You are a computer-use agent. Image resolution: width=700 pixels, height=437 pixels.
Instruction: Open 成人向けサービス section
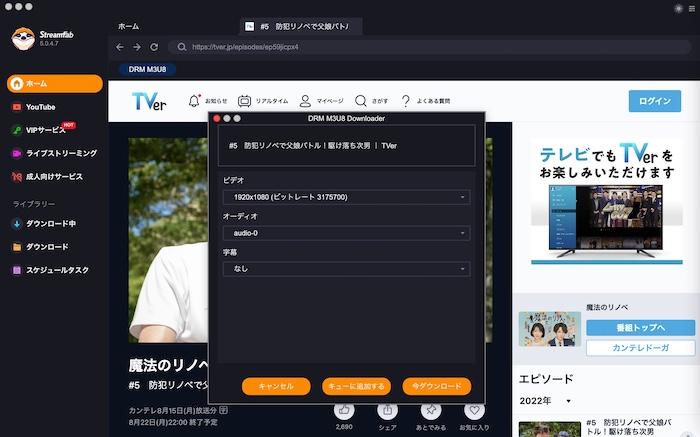pyautogui.click(x=47, y=177)
